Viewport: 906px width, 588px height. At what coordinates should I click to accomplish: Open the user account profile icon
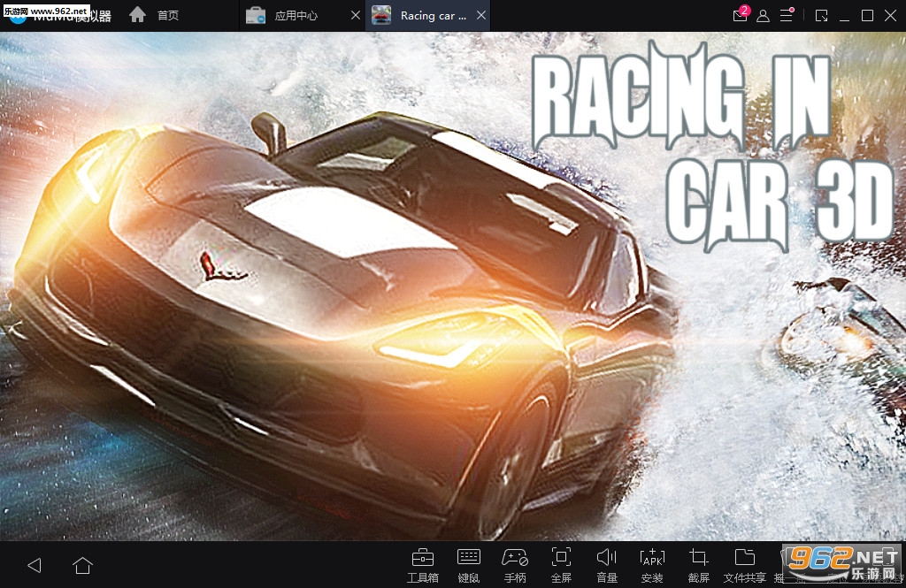pyautogui.click(x=763, y=16)
